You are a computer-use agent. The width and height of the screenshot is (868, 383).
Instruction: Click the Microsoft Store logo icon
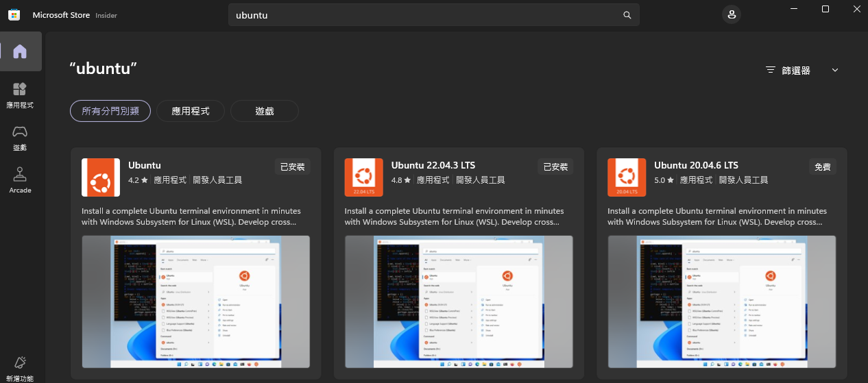coord(14,15)
